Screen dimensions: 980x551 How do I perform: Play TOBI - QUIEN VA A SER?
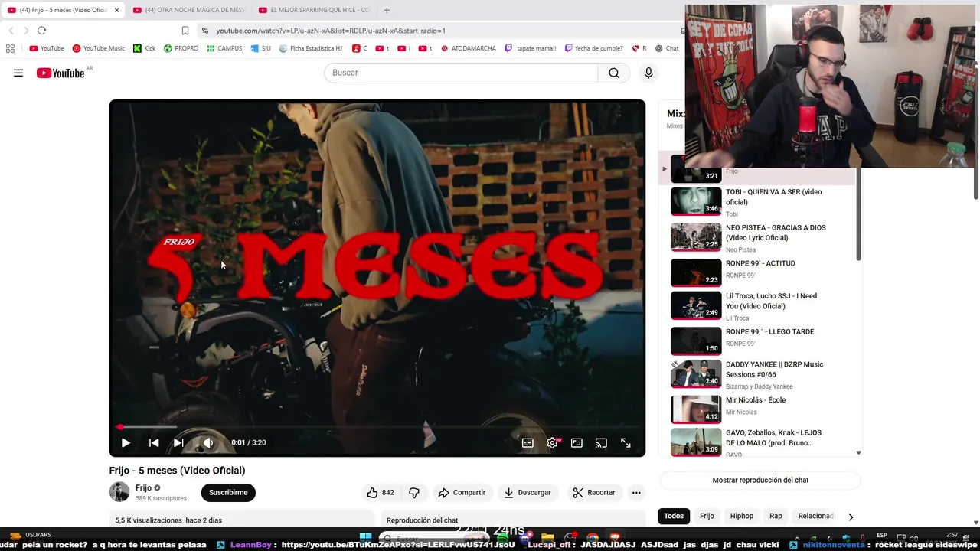coord(758,202)
